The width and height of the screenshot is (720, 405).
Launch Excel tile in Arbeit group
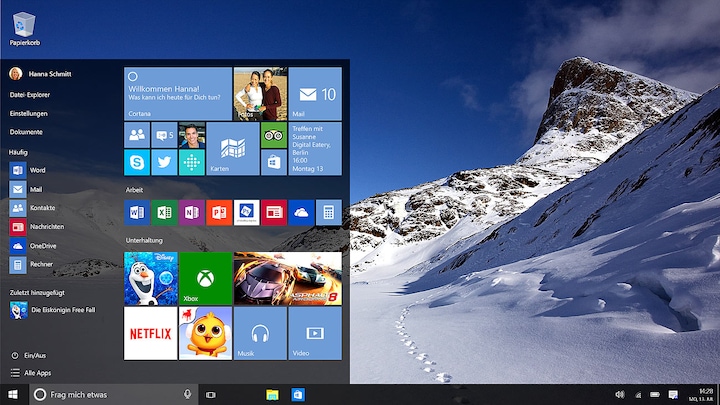pos(164,212)
